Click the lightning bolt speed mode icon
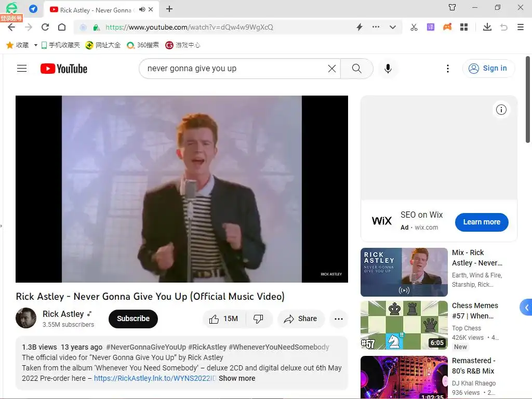Screen dimensions: 532x399 tap(360, 27)
